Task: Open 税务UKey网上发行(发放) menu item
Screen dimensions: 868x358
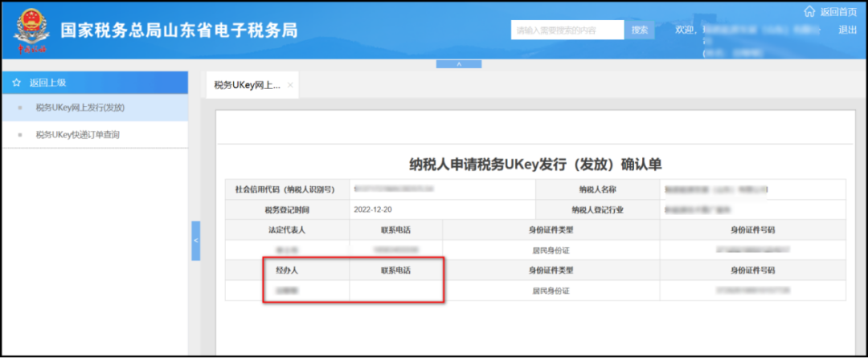Action: pyautogui.click(x=95, y=108)
